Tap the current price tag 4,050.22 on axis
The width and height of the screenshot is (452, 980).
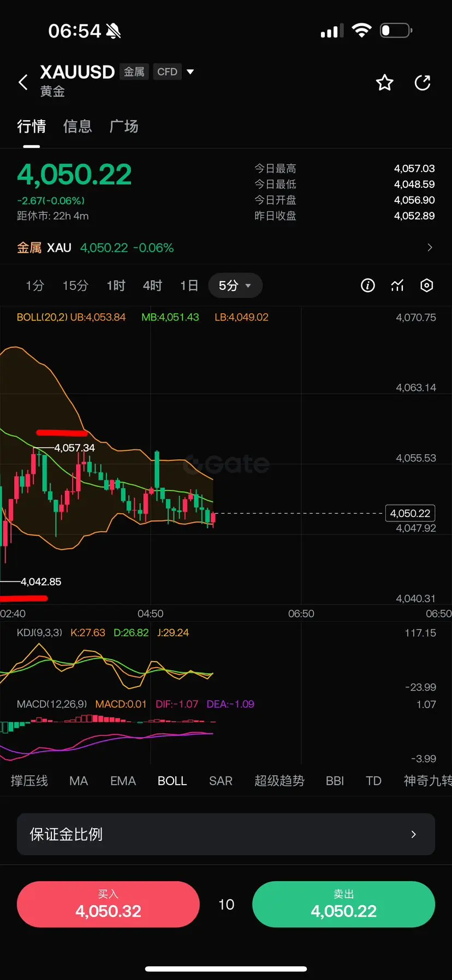click(x=410, y=513)
